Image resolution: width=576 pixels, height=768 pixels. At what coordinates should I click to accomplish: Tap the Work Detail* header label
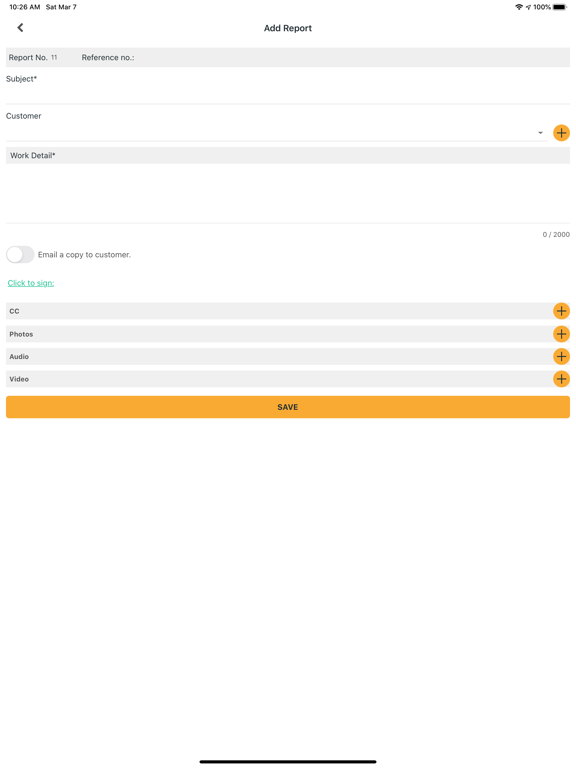pyautogui.click(x=33, y=156)
